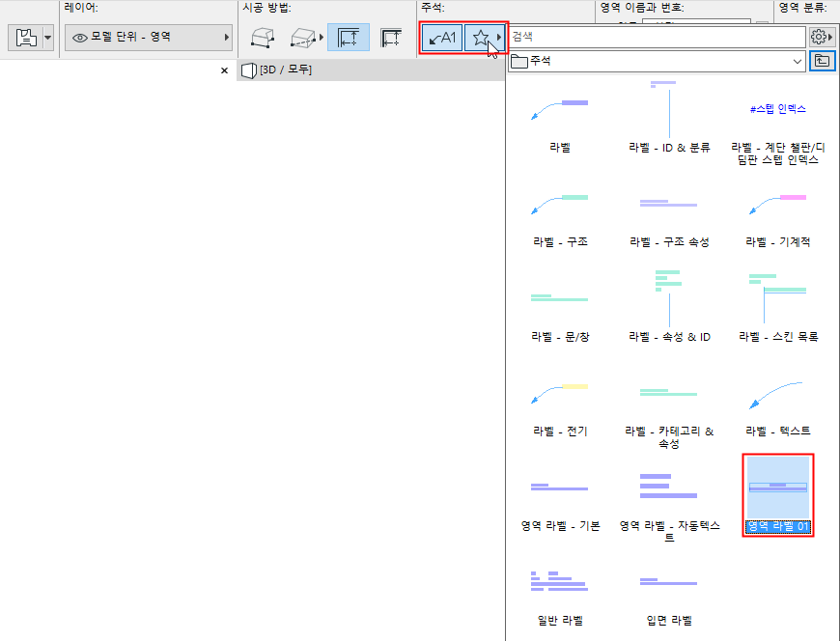840x641 pixels.
Task: Go up one folder level icon
Action: [x=822, y=61]
